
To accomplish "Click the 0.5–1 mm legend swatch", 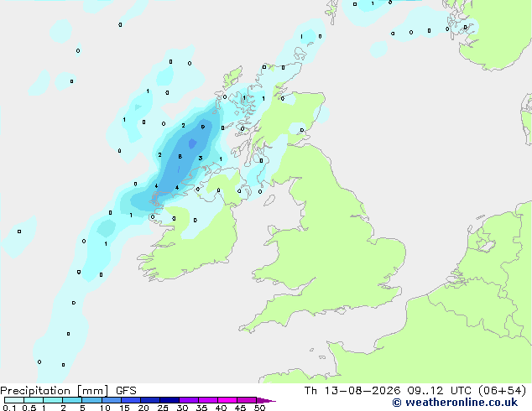I will [34, 400].
